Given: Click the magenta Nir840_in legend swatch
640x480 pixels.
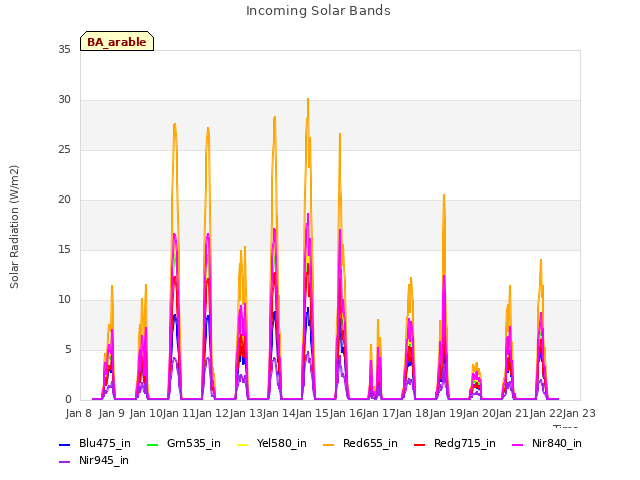Looking at the screenshot, I should click(518, 444).
